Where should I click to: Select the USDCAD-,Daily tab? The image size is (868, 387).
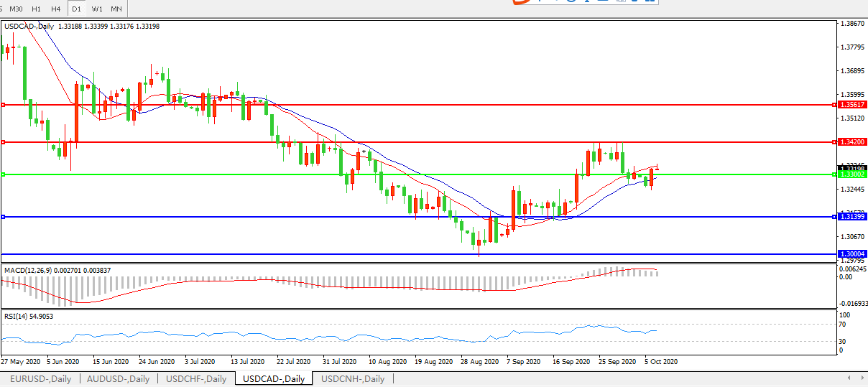[x=274, y=379]
